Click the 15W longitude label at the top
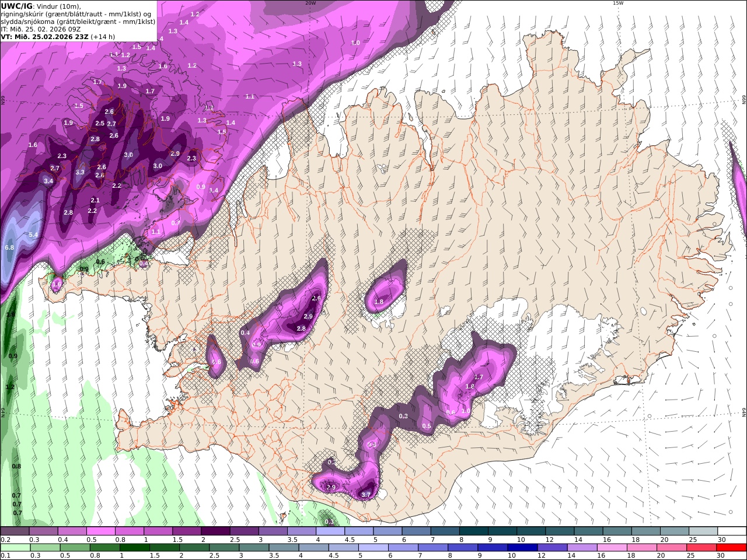The width and height of the screenshot is (747, 560). point(617,3)
